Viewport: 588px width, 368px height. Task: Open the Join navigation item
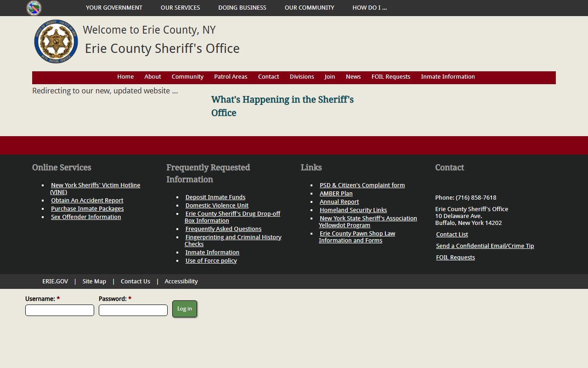pyautogui.click(x=330, y=77)
